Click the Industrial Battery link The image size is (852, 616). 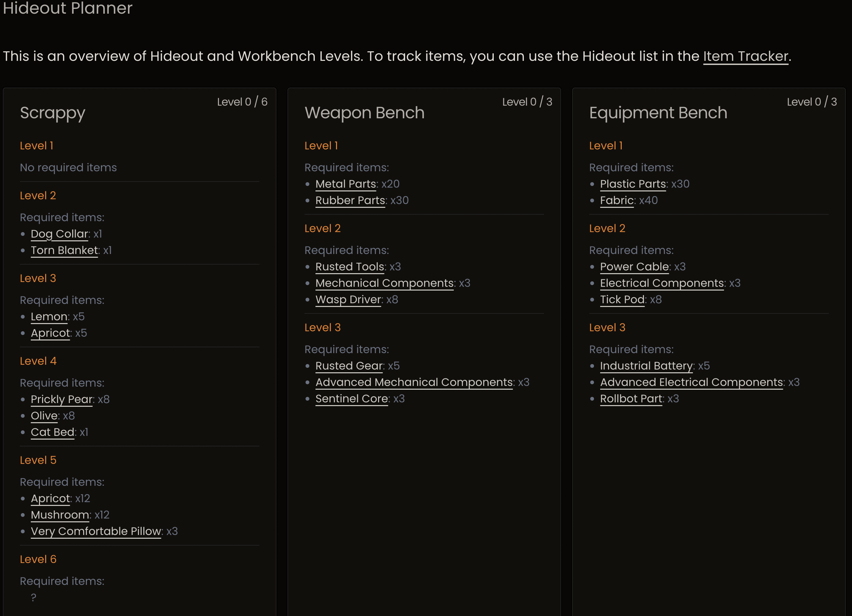click(646, 366)
